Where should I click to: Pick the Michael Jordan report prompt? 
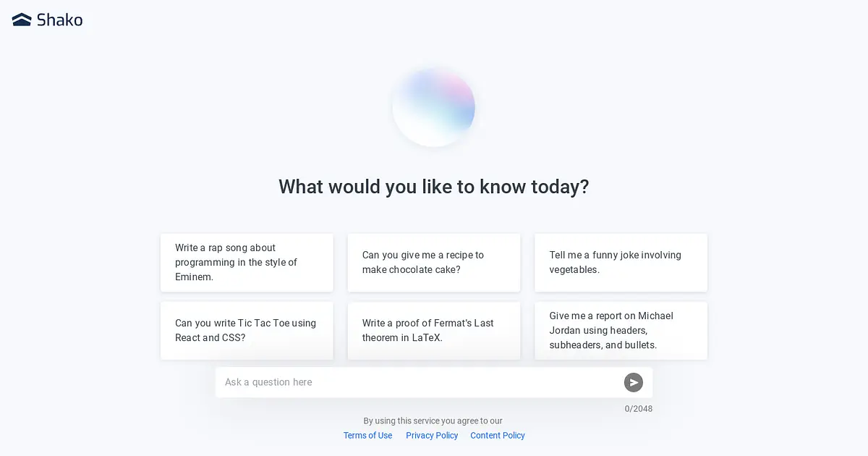621,331
